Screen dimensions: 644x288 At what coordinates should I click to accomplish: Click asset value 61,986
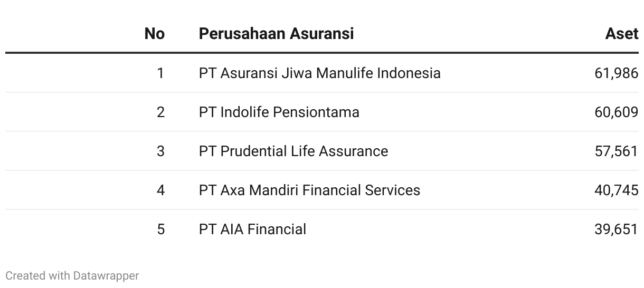tap(617, 73)
